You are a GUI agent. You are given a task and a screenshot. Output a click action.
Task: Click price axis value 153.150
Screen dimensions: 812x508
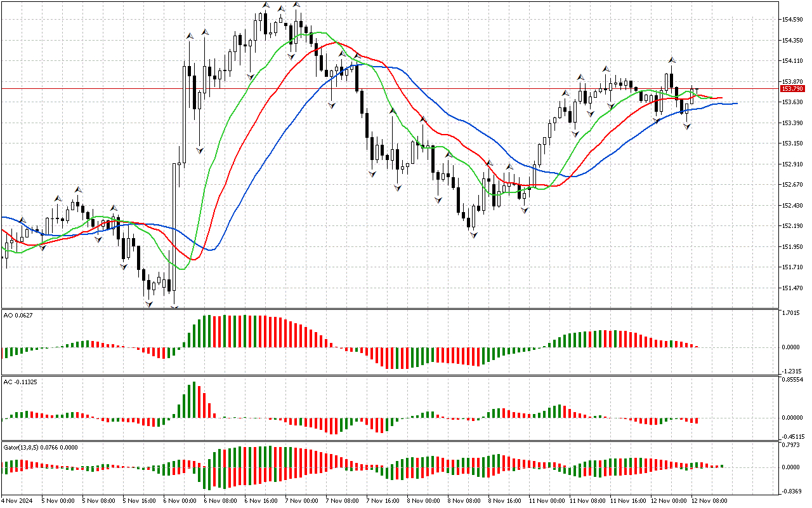pyautogui.click(x=793, y=144)
